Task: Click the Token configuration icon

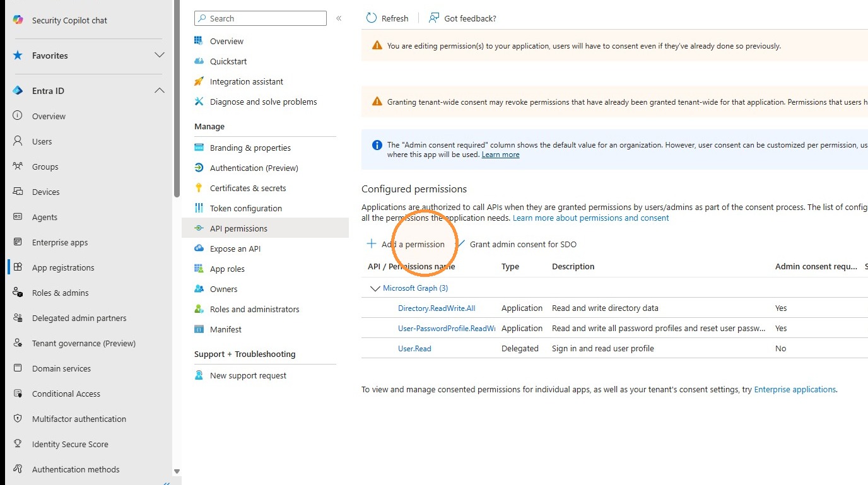Action: pyautogui.click(x=199, y=208)
